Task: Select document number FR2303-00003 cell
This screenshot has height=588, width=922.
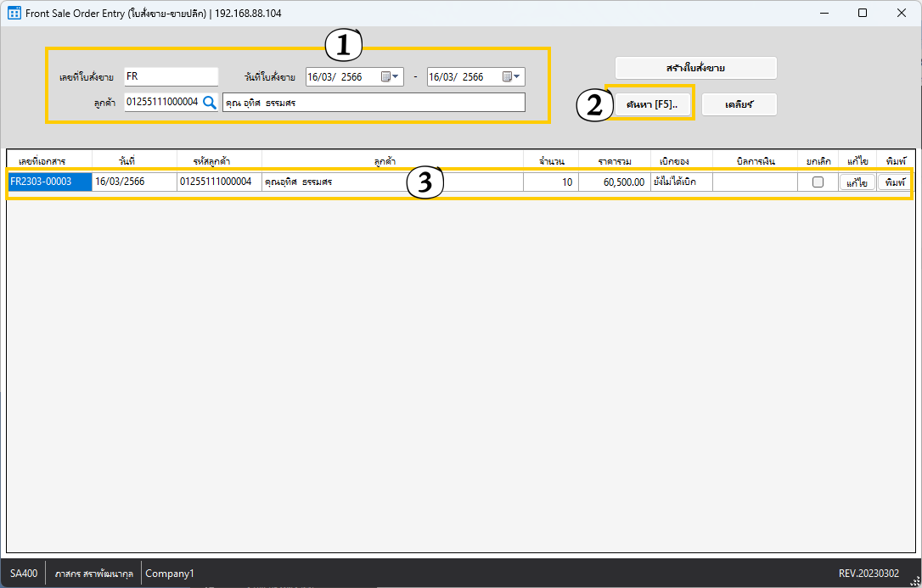Action: click(x=49, y=182)
